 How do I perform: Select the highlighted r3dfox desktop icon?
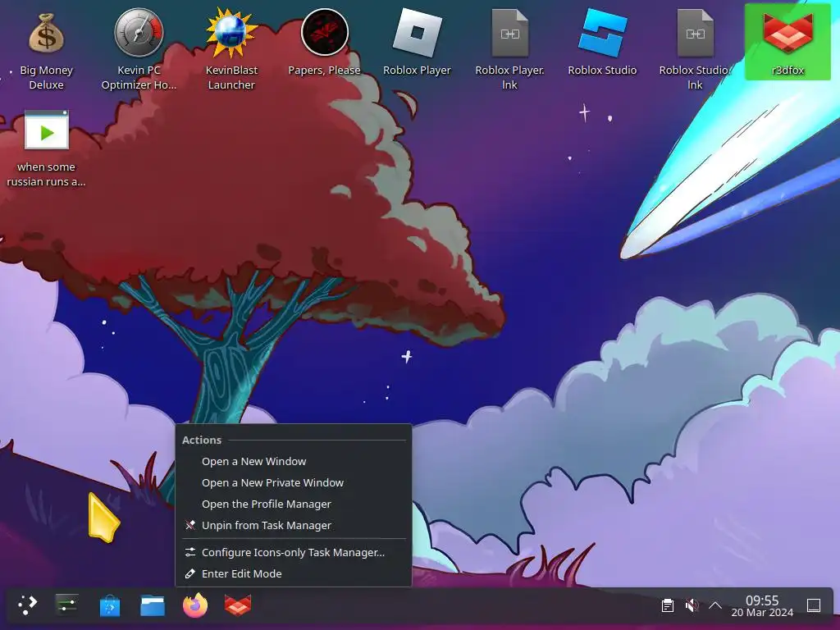point(787,42)
